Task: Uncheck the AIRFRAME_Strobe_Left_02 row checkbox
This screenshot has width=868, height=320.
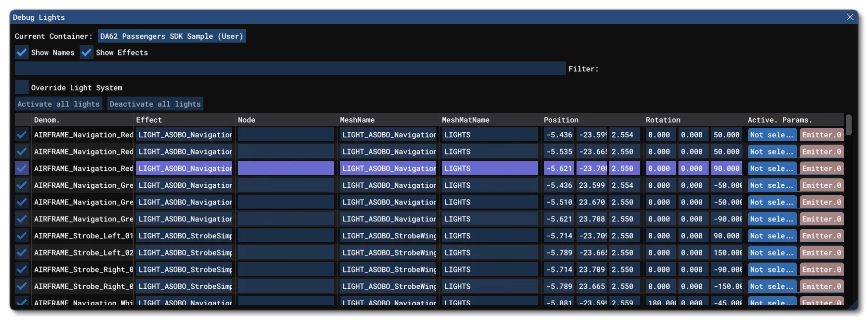Action: pos(21,252)
